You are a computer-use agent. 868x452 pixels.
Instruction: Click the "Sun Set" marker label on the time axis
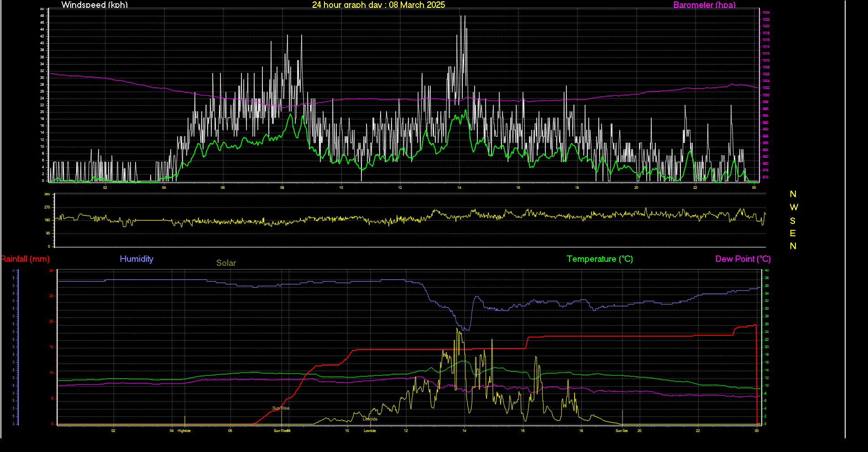click(x=622, y=431)
